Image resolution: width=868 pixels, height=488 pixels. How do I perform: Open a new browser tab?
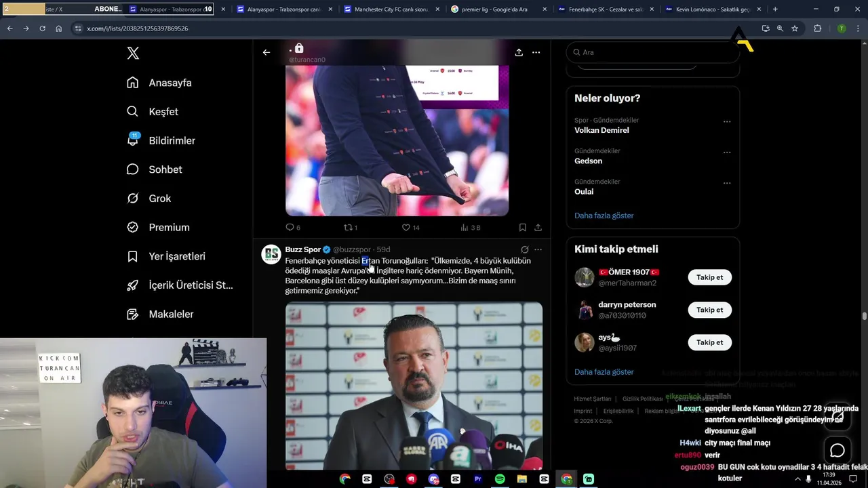tap(775, 9)
